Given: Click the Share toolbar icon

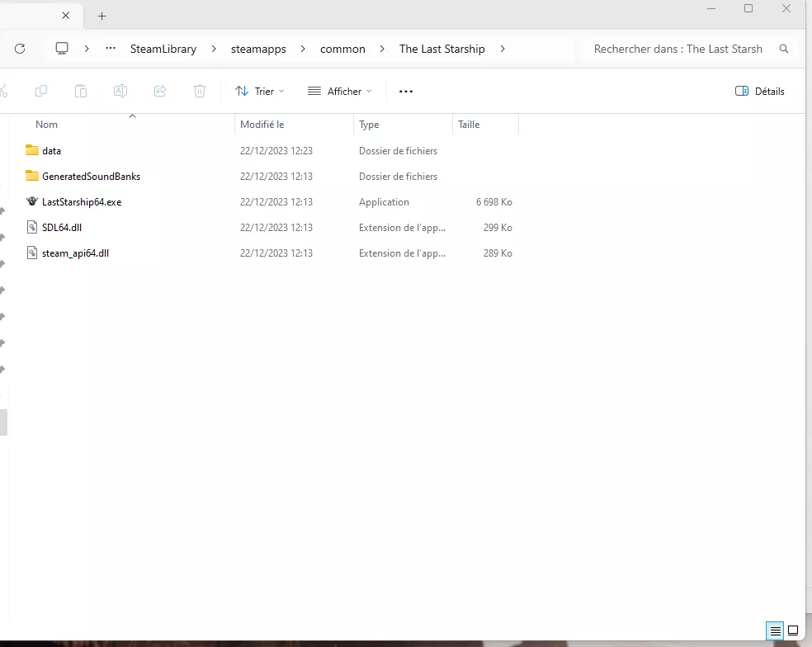Looking at the screenshot, I should click(160, 91).
